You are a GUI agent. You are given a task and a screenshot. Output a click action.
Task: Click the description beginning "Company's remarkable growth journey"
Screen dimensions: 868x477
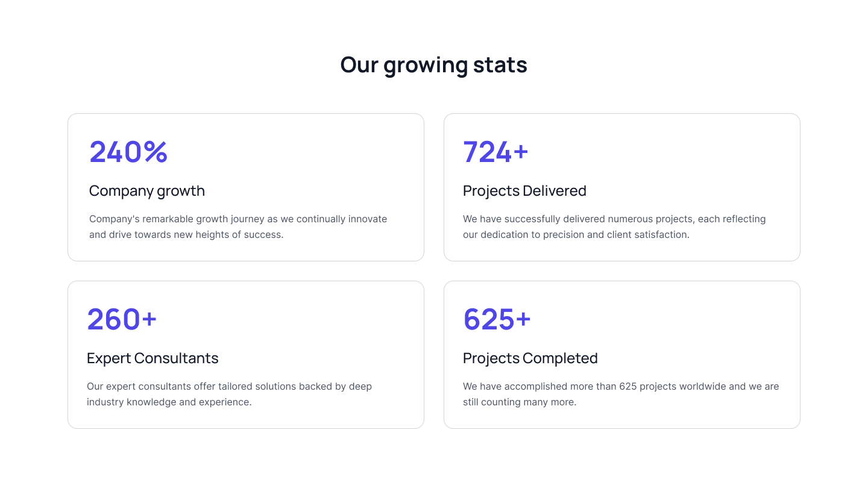tap(238, 226)
